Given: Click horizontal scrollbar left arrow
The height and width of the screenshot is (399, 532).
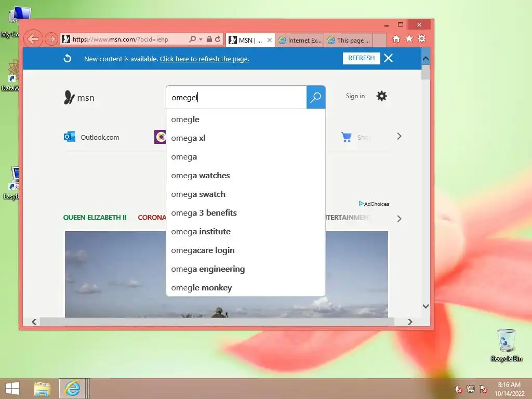Looking at the screenshot, I should pyautogui.click(x=34, y=322).
